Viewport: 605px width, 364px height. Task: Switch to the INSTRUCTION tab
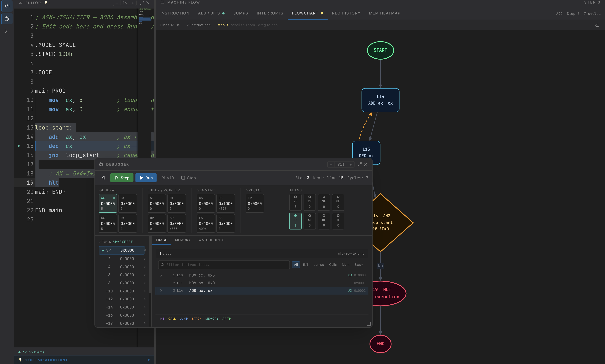tap(175, 13)
